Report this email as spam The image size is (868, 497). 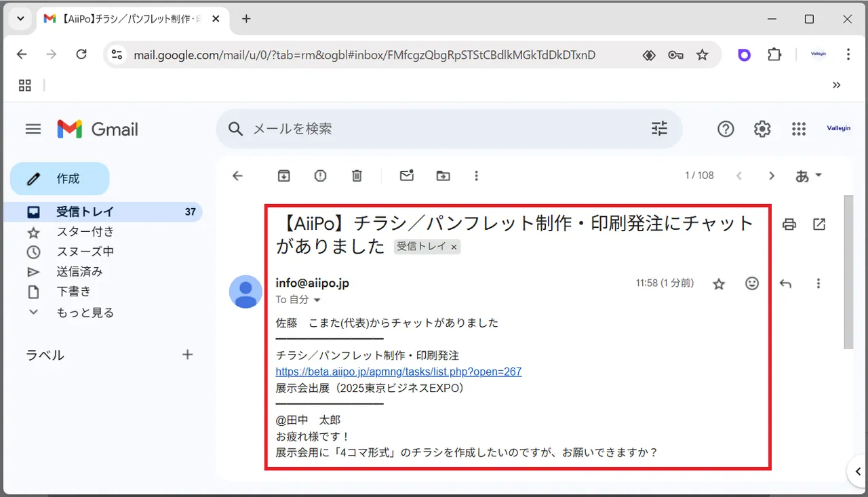(x=320, y=176)
